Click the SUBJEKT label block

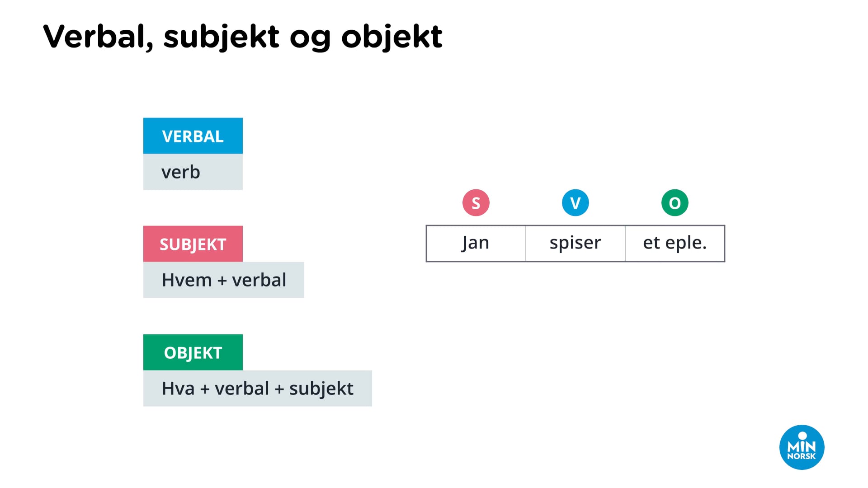click(x=193, y=244)
